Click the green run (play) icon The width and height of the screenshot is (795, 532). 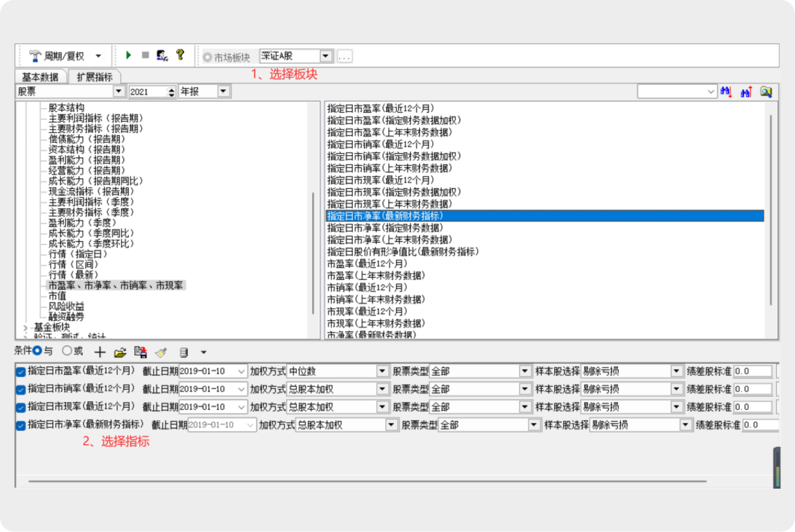(x=128, y=55)
